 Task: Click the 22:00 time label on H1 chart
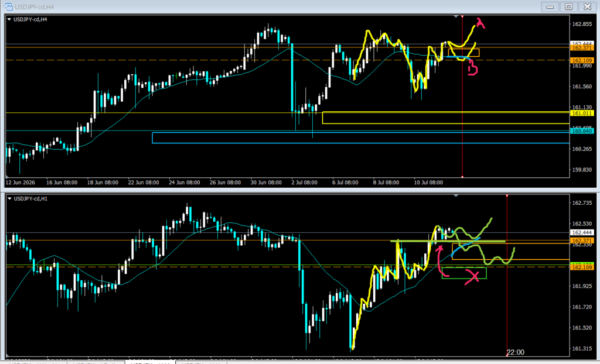pyautogui.click(x=516, y=352)
